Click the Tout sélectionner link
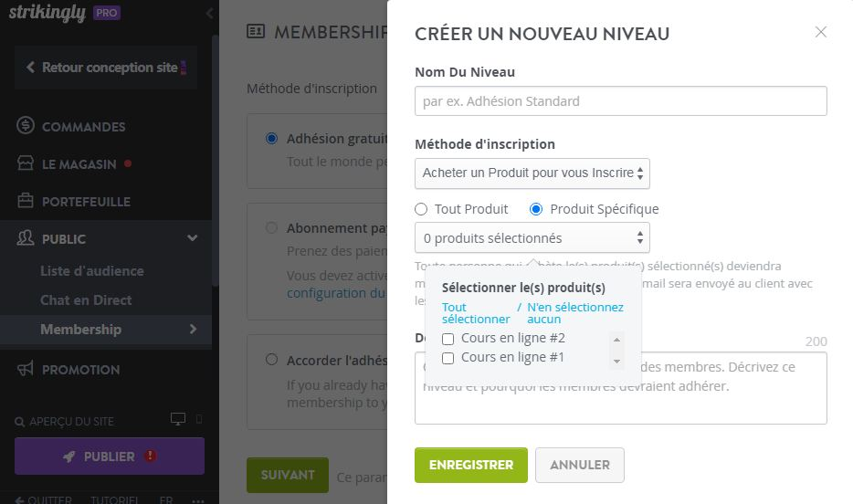This screenshot has height=504, width=853. tap(475, 313)
